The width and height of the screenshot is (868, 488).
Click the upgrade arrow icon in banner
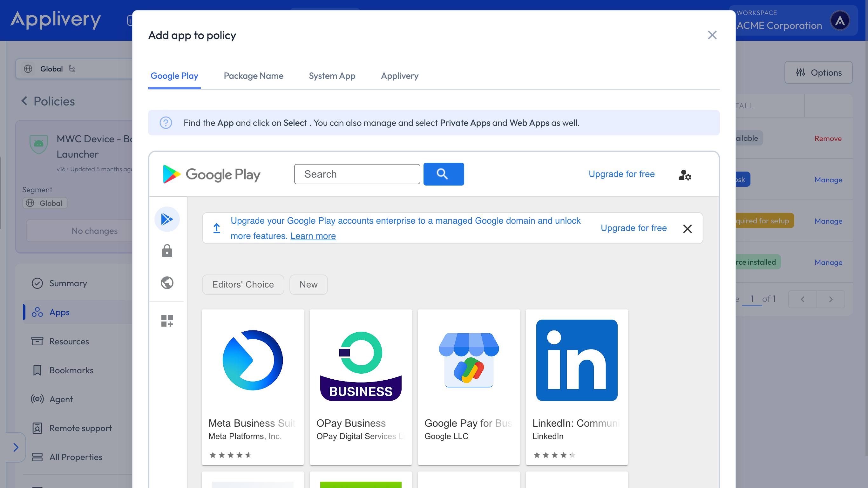[217, 228]
